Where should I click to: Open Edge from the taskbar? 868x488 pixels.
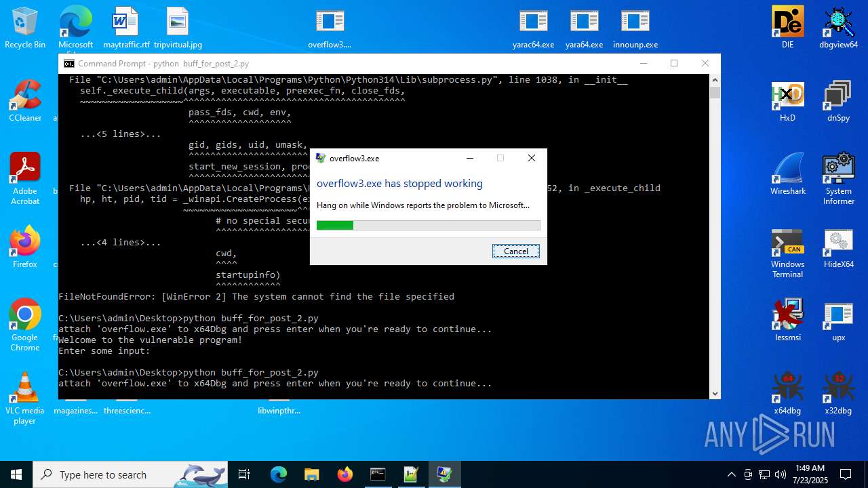tap(279, 474)
